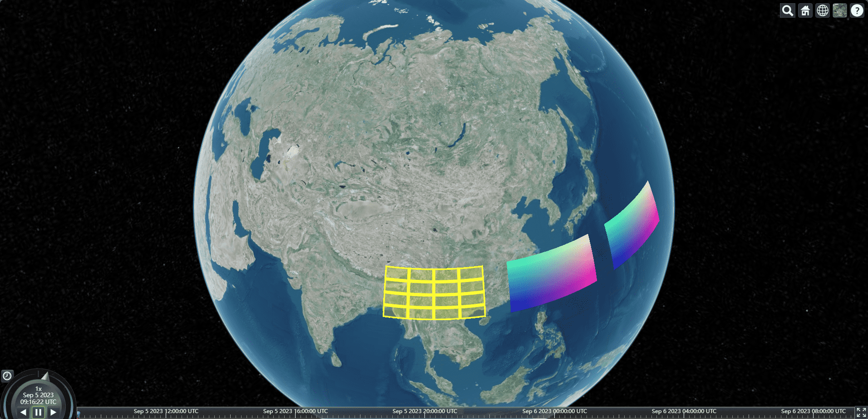Open the base layer imagery picker
This screenshot has height=419, width=868.
click(x=840, y=10)
